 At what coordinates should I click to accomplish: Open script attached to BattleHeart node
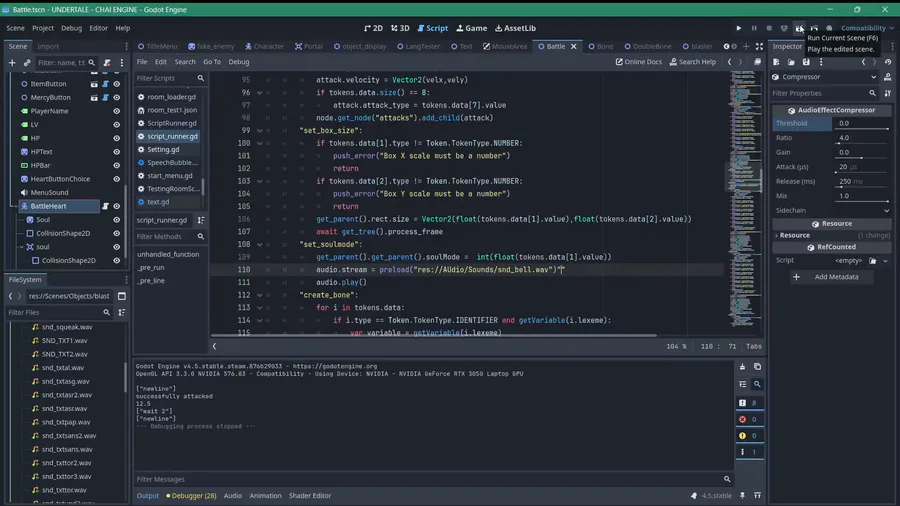pos(105,206)
